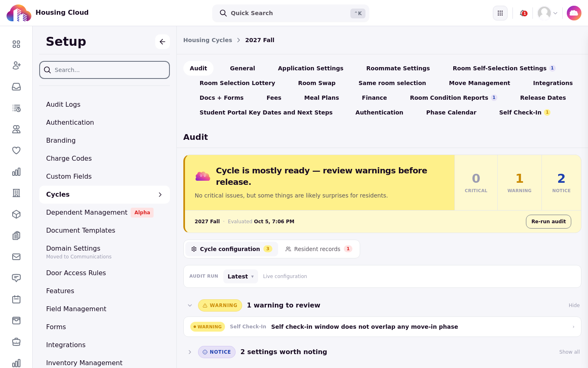This screenshot has height=368, width=588.
Task: Click the Notice count summary tile
Action: coord(561,183)
